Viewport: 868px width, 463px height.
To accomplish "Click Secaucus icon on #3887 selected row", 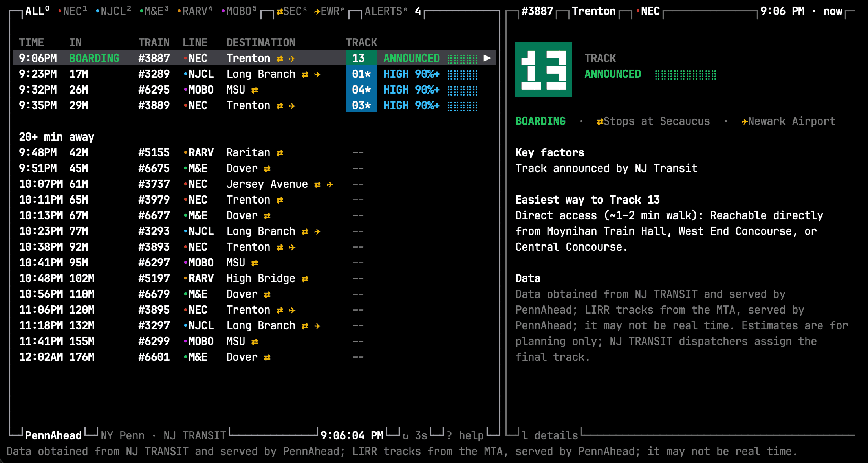I will (x=280, y=59).
